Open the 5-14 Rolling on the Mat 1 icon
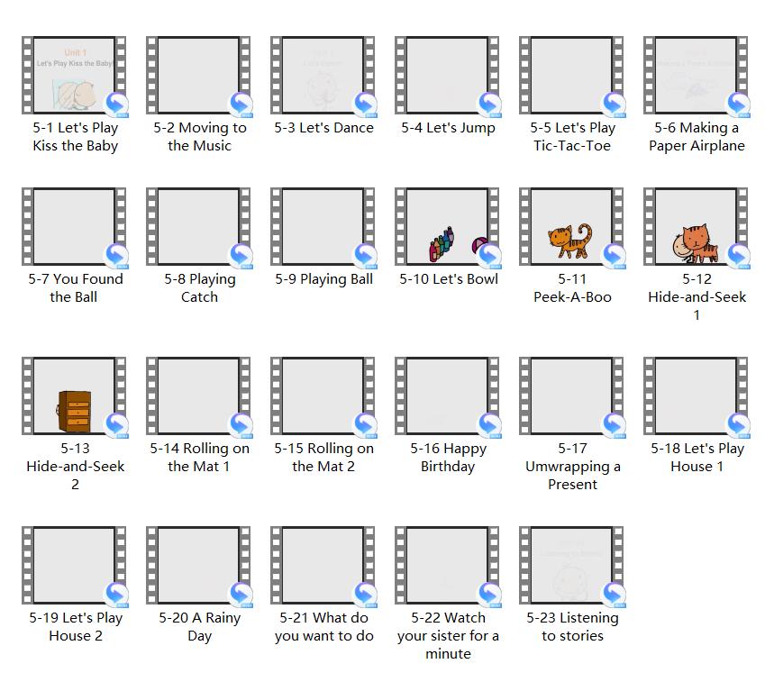The width and height of the screenshot is (765, 700). pyautogui.click(x=199, y=397)
